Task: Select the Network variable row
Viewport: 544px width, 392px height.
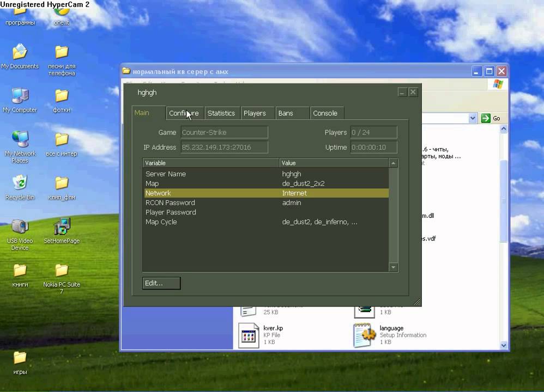Action: point(266,193)
